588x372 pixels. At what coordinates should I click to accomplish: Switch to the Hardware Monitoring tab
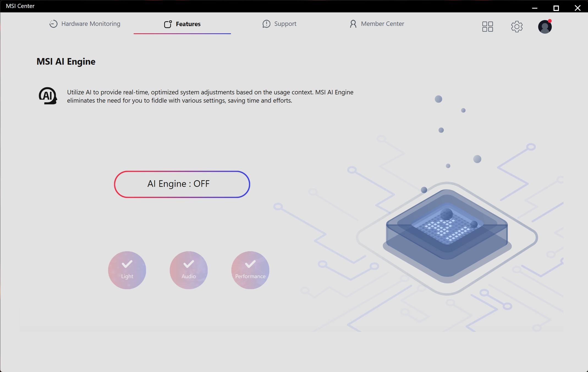click(85, 24)
